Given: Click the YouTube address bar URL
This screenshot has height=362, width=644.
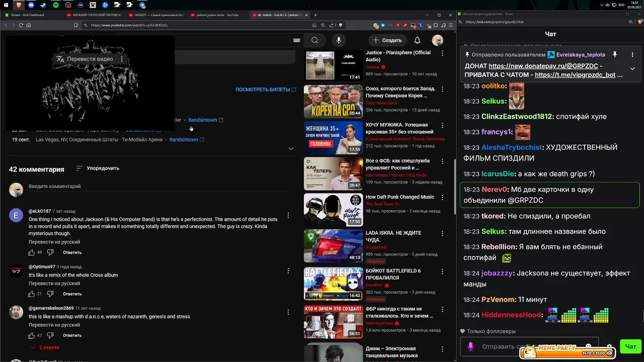Looking at the screenshot, I should pos(129,25).
